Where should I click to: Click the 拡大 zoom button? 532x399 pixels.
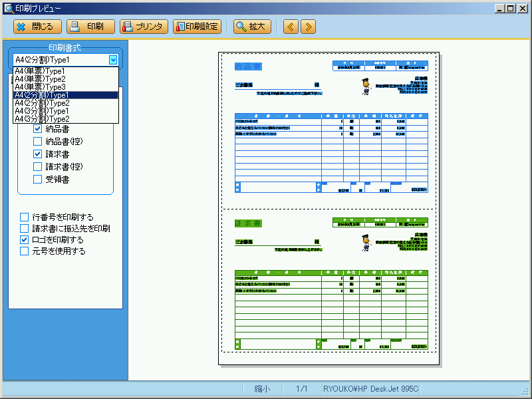click(252, 27)
